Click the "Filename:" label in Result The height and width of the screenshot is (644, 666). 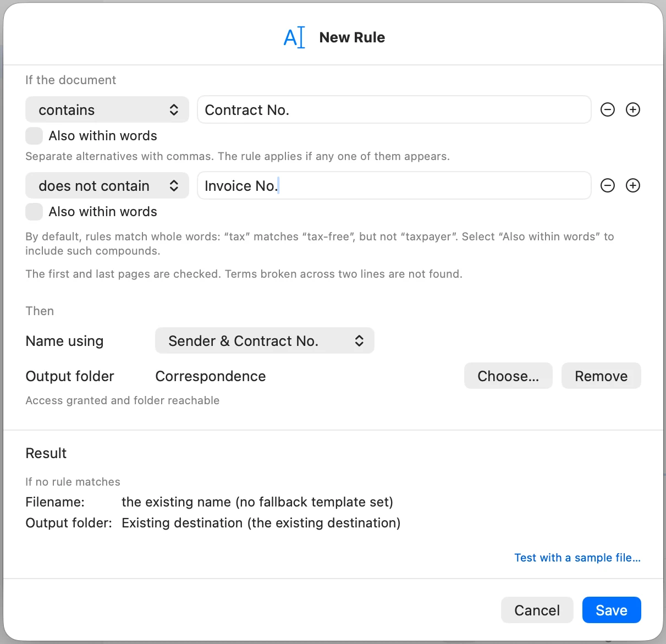coord(55,502)
